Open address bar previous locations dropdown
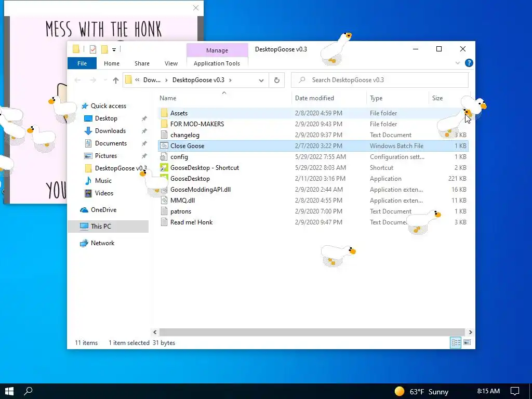The image size is (532, 399). [x=261, y=81]
